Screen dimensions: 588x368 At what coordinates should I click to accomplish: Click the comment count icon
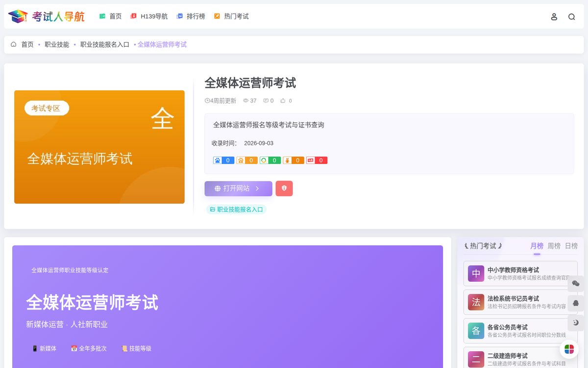266,101
